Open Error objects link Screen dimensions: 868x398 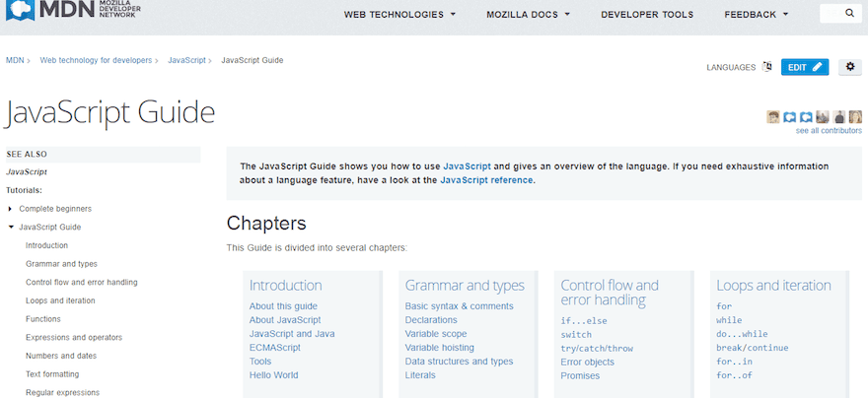[587, 363]
